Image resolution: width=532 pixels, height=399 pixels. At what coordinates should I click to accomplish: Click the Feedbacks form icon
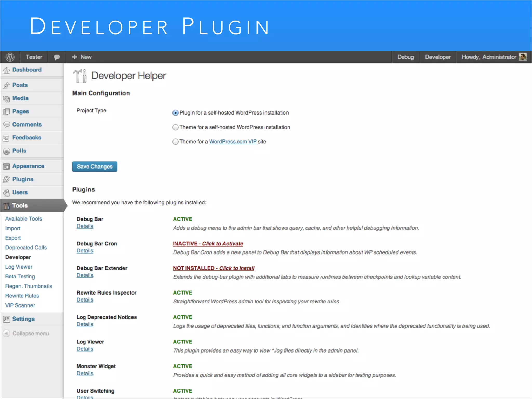point(6,138)
